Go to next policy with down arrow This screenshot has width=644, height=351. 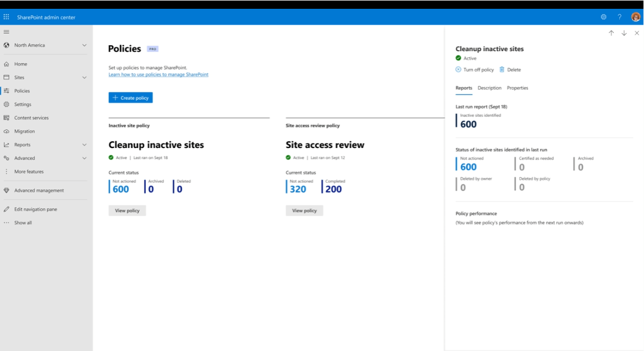click(624, 33)
